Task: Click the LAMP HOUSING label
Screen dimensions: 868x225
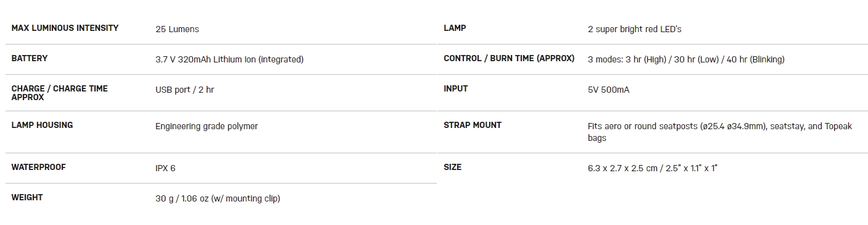Action: coord(42,125)
